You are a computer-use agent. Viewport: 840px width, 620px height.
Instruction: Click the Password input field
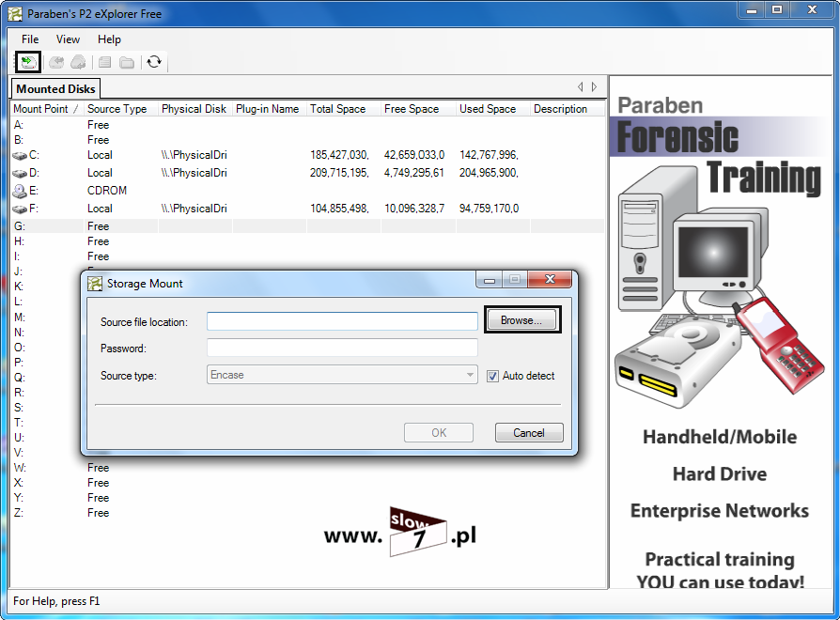pos(342,348)
